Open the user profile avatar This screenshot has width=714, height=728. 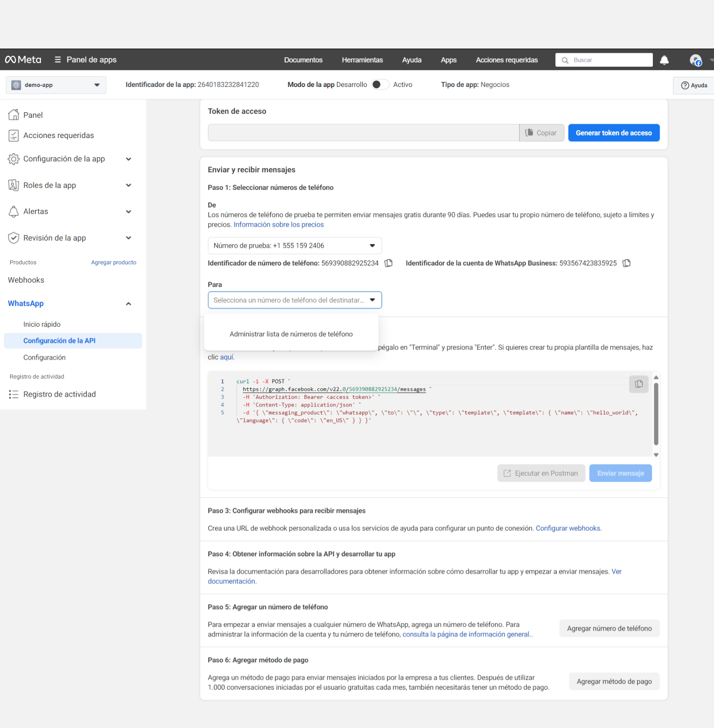pos(695,60)
